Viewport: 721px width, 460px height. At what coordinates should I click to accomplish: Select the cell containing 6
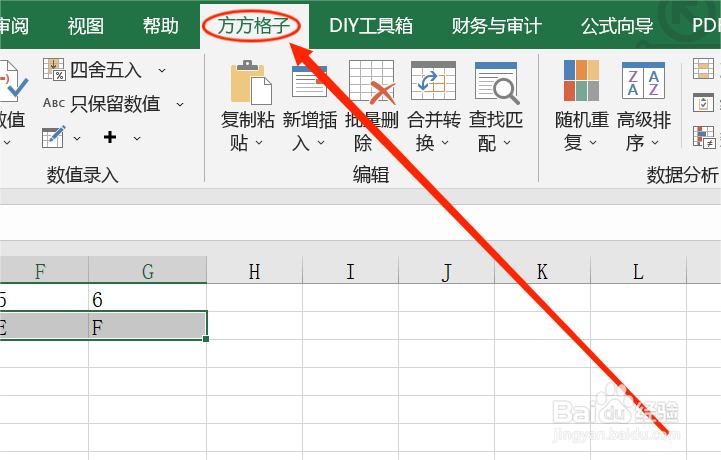[x=148, y=299]
